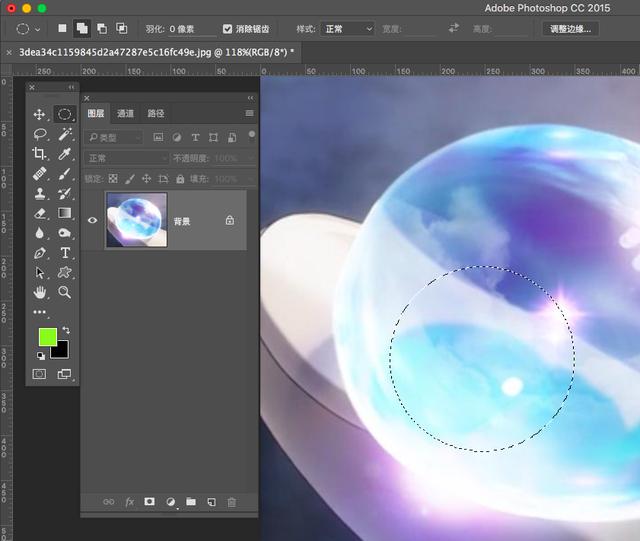Select the Eyedropper tool

pyautogui.click(x=64, y=154)
